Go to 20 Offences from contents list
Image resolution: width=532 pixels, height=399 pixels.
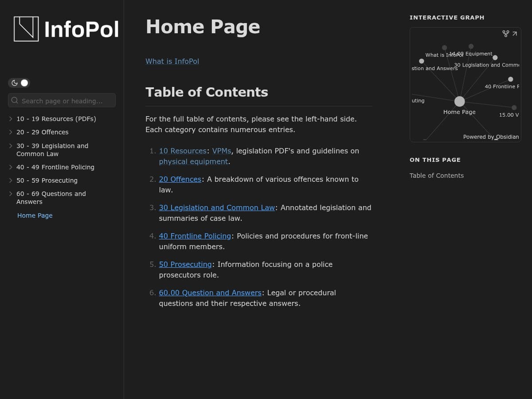(x=180, y=179)
